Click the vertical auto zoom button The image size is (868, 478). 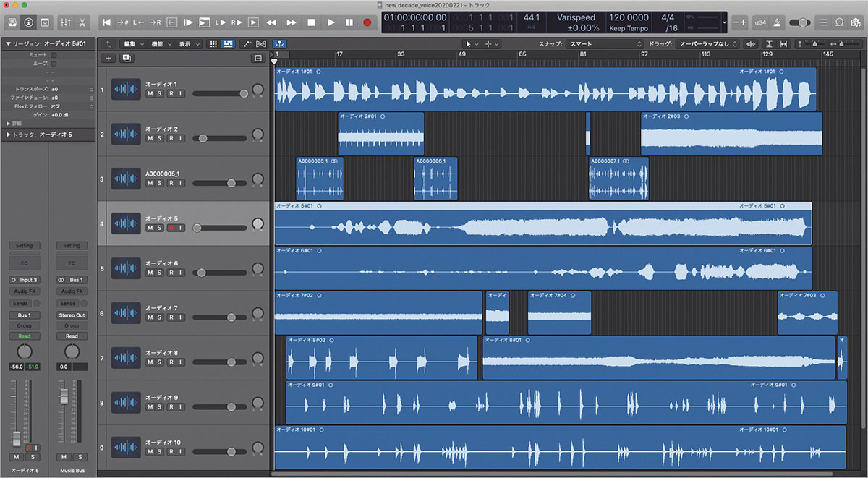[x=769, y=44]
